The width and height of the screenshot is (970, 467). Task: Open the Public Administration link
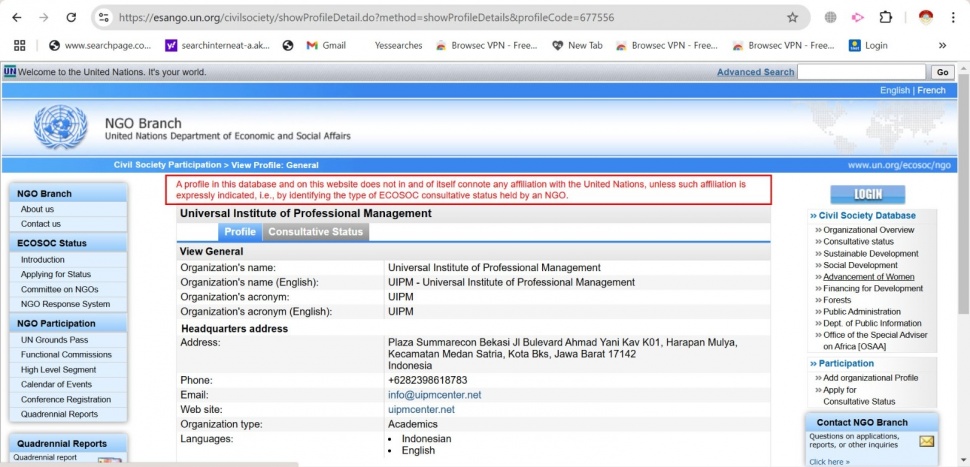pyautogui.click(x=862, y=312)
